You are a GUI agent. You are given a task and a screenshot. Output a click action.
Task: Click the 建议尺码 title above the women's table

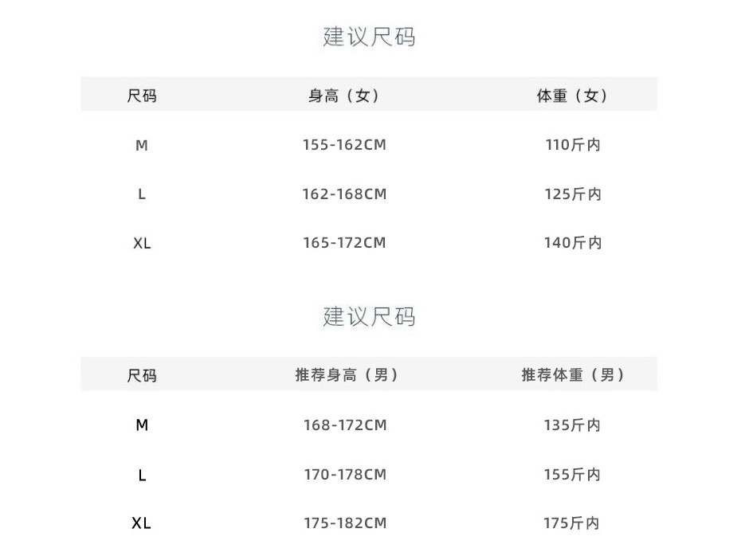(x=369, y=37)
